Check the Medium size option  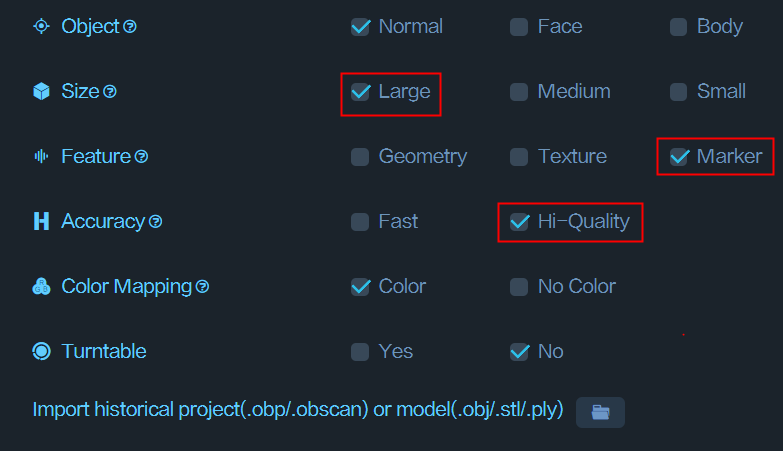519,92
